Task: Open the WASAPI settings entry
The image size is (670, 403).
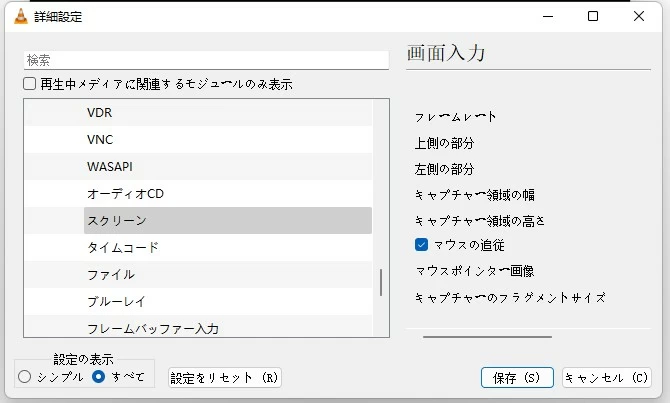Action: (x=110, y=166)
